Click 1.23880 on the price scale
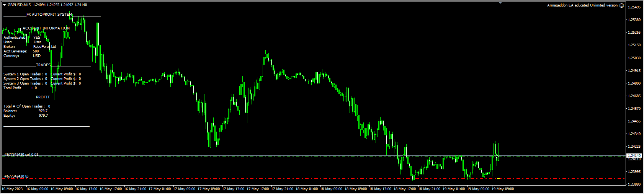 click(634, 184)
